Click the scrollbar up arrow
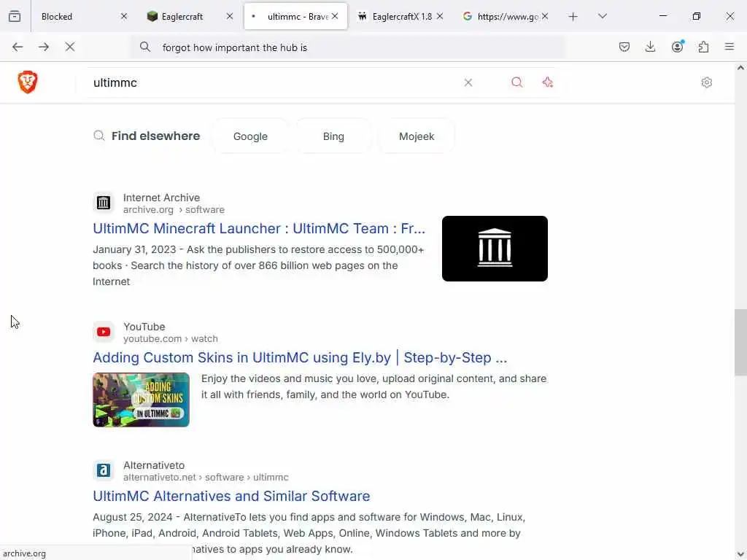Screen dimensions: 747x560 pyautogui.click(x=740, y=68)
